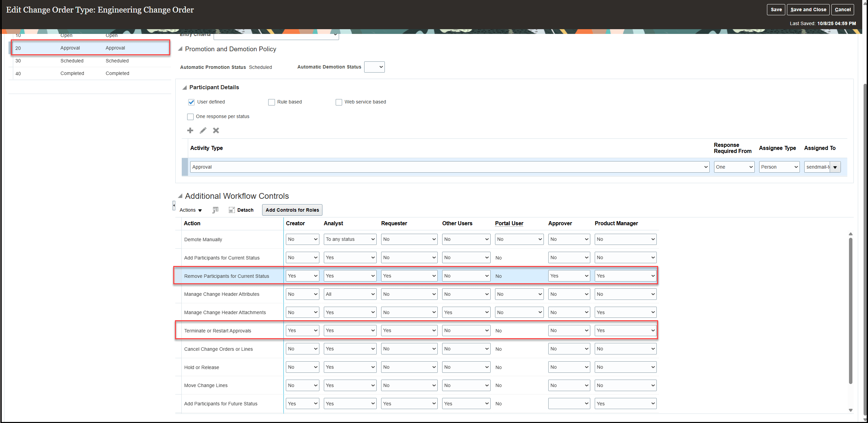This screenshot has width=868, height=423.
Task: Click the Add Controls for Roles button
Action: [x=292, y=210]
